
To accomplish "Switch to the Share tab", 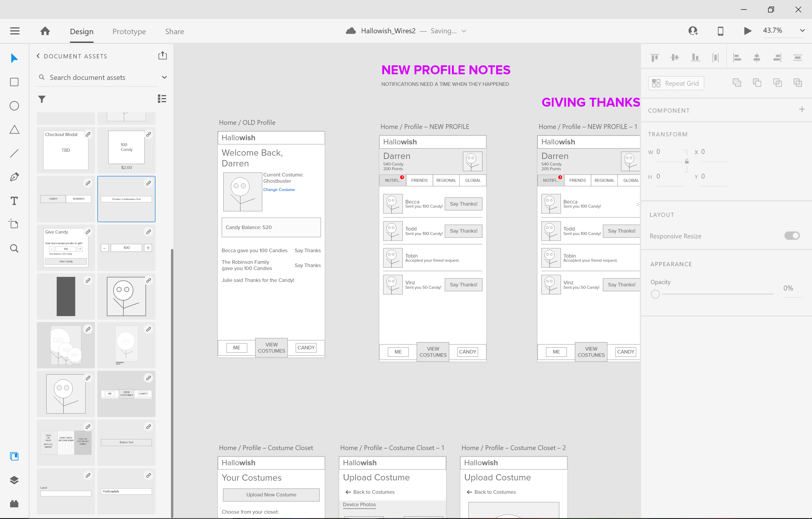I will (x=174, y=31).
